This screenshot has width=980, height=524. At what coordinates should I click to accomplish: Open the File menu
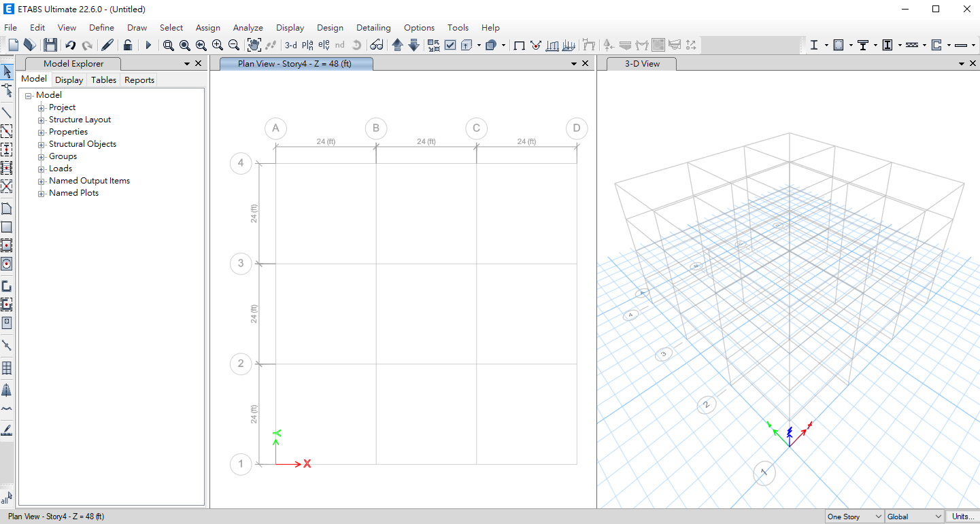click(x=10, y=28)
